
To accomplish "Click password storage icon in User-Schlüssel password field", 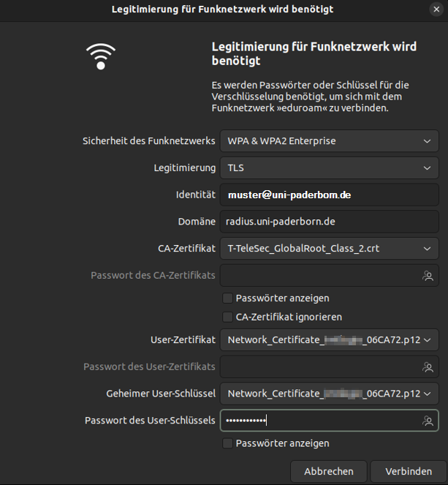I will pyautogui.click(x=428, y=421).
